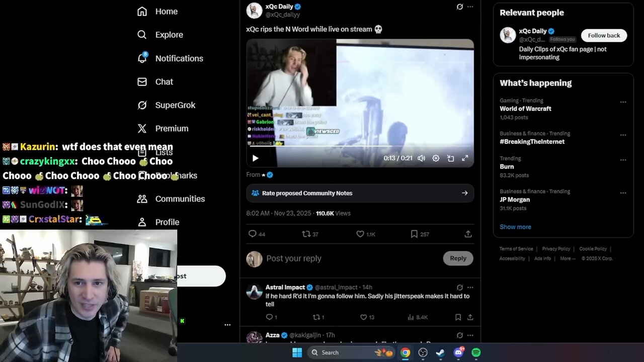Open the more menu on xQc Daily's post
Viewport: 644px width, 362px height.
coord(470,7)
